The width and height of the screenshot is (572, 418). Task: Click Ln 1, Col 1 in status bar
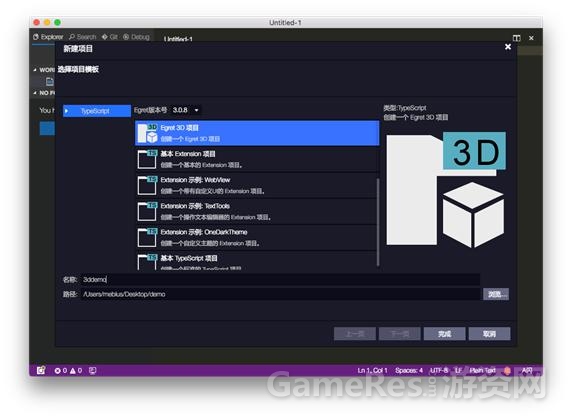point(372,371)
